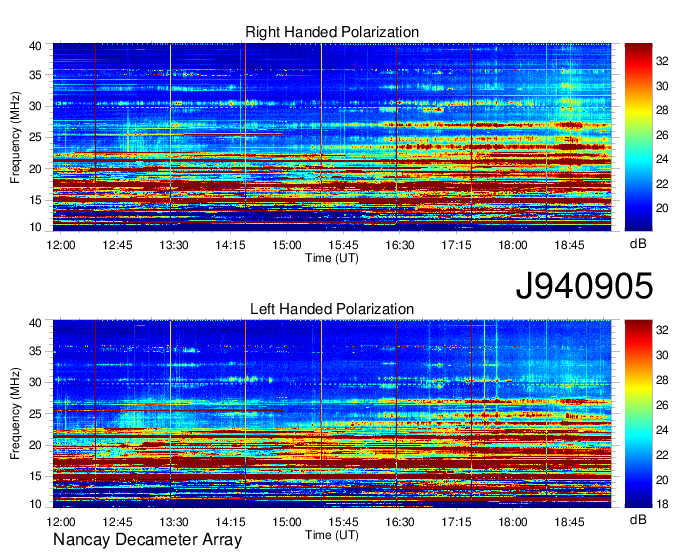
Task: Click the Right Handed polarization color scale bar
Action: point(638,137)
